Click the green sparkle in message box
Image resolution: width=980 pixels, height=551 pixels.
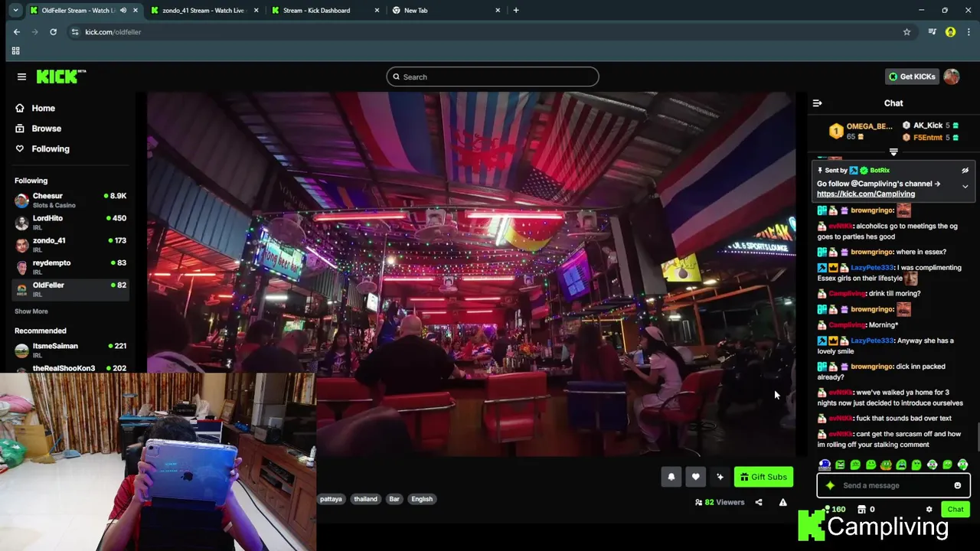(830, 485)
